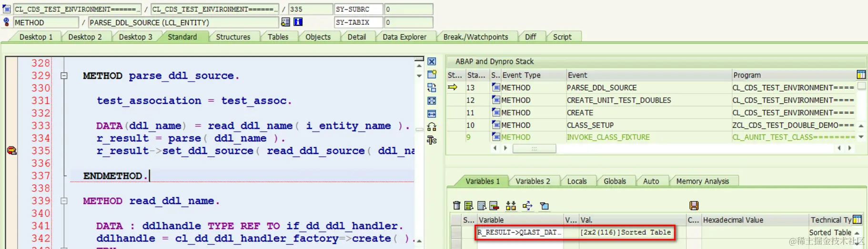Click the trash icon in the Variables toolbar

tap(456, 206)
